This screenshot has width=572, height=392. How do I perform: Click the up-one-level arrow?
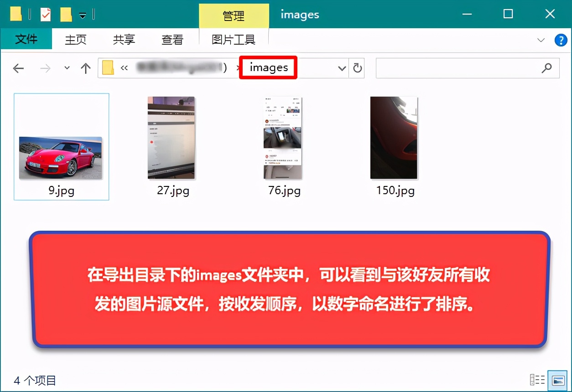(x=85, y=68)
